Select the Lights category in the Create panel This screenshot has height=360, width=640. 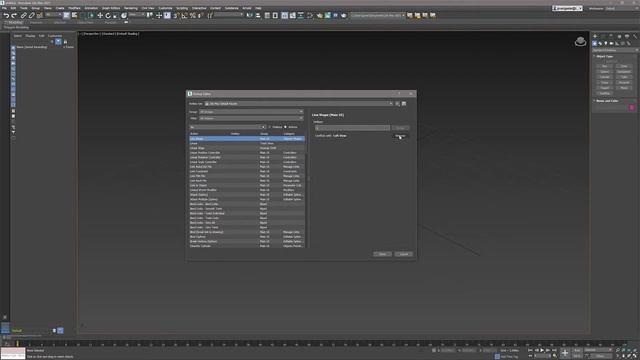(606, 43)
